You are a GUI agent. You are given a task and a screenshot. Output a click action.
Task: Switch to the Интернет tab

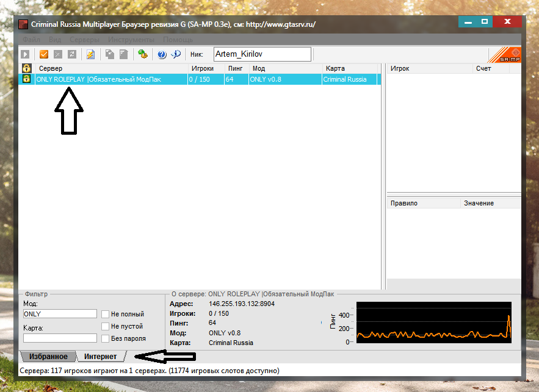coord(100,356)
